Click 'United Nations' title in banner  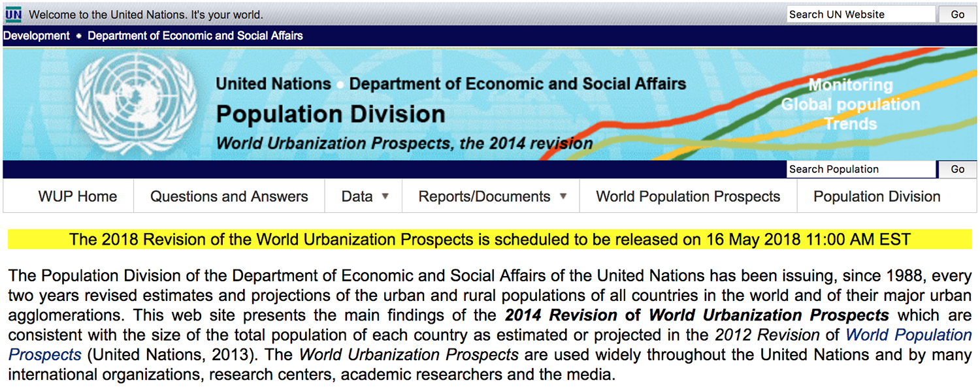click(273, 84)
